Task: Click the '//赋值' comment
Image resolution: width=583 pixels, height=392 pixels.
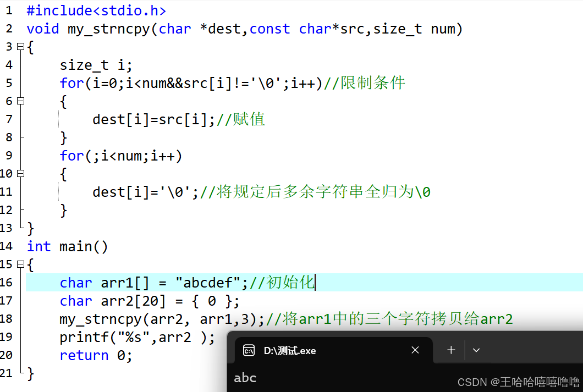Action: tap(240, 120)
